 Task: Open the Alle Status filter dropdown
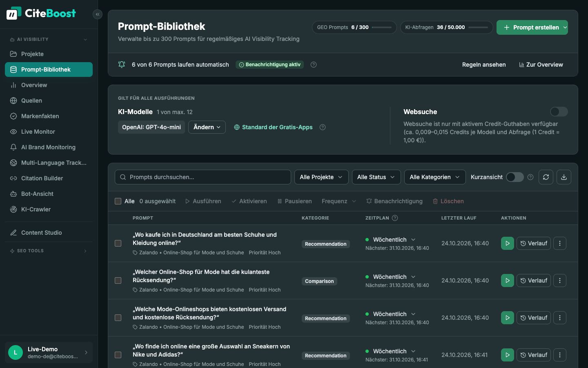pyautogui.click(x=376, y=177)
